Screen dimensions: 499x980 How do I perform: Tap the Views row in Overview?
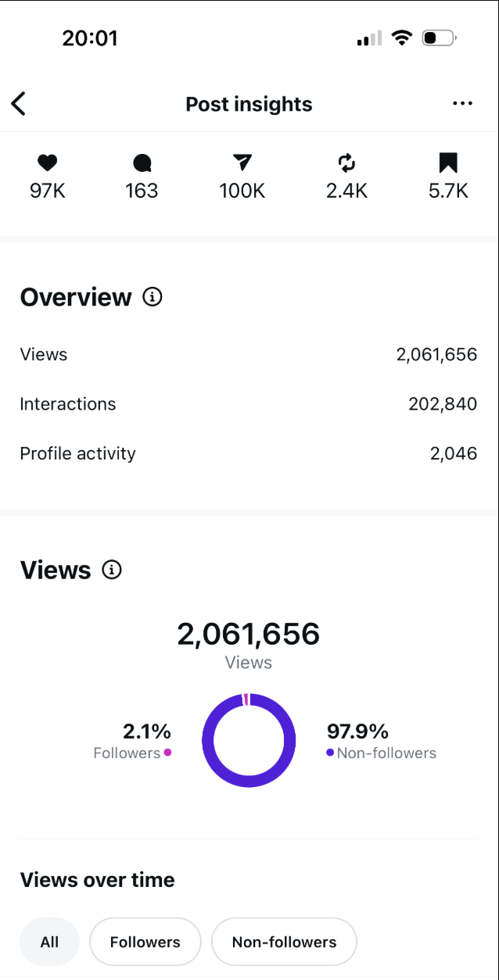point(249,355)
